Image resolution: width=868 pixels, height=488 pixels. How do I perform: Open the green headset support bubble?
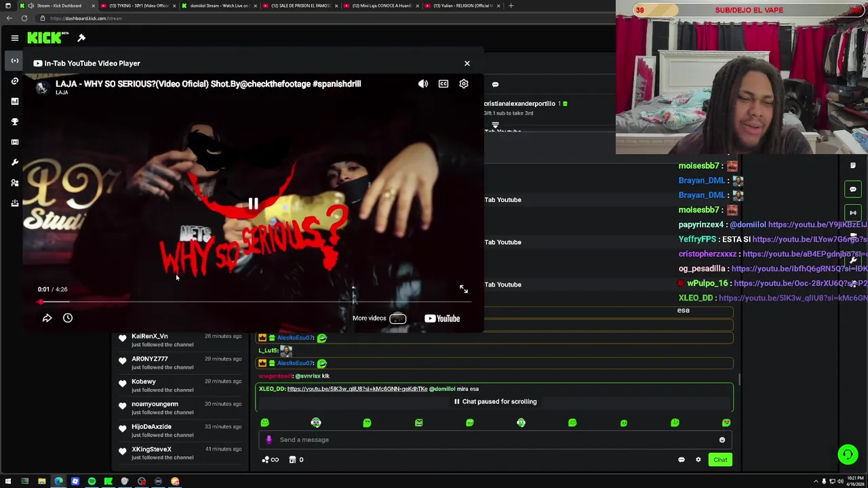click(x=847, y=454)
